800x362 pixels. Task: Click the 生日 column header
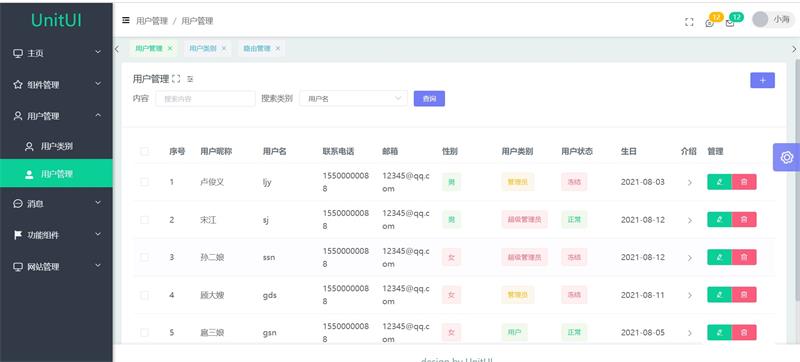(629, 151)
